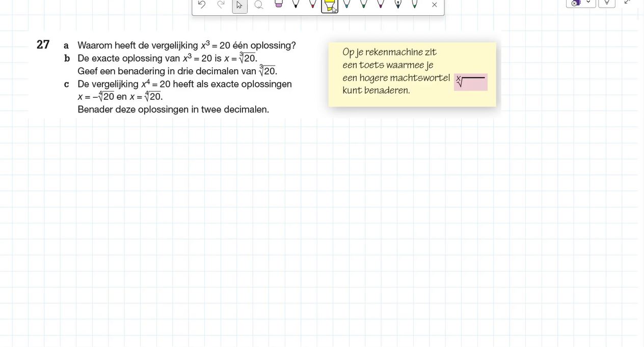Redo the last undone action
Viewport: 644px width, 347px height.
point(221,5)
